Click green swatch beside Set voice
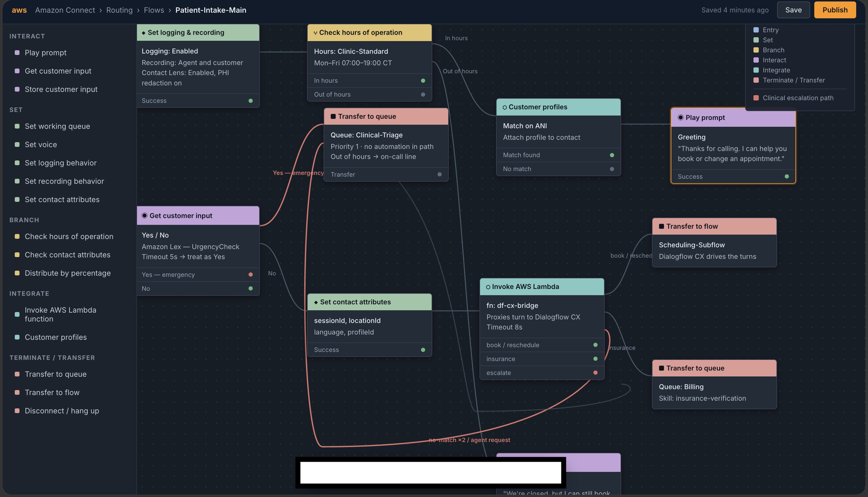Screen dimensions: 868x497 coord(17,144)
